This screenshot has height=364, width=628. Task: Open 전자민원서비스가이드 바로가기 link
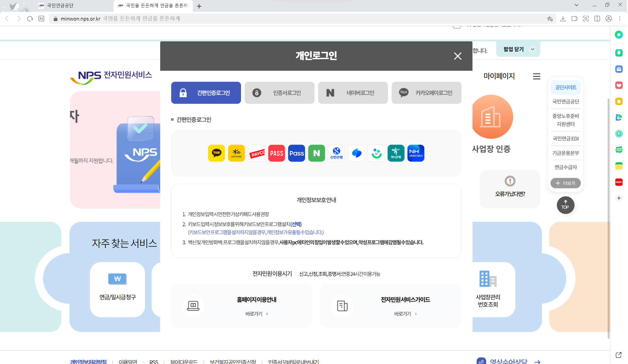[x=405, y=314]
